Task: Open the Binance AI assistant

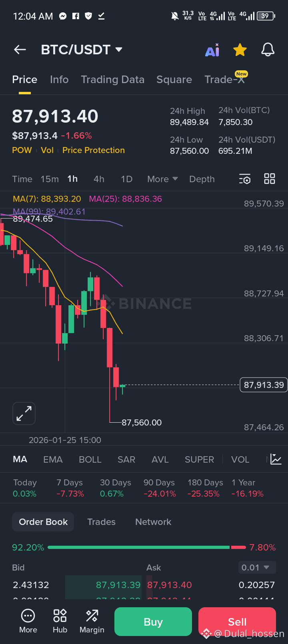Action: (212, 50)
